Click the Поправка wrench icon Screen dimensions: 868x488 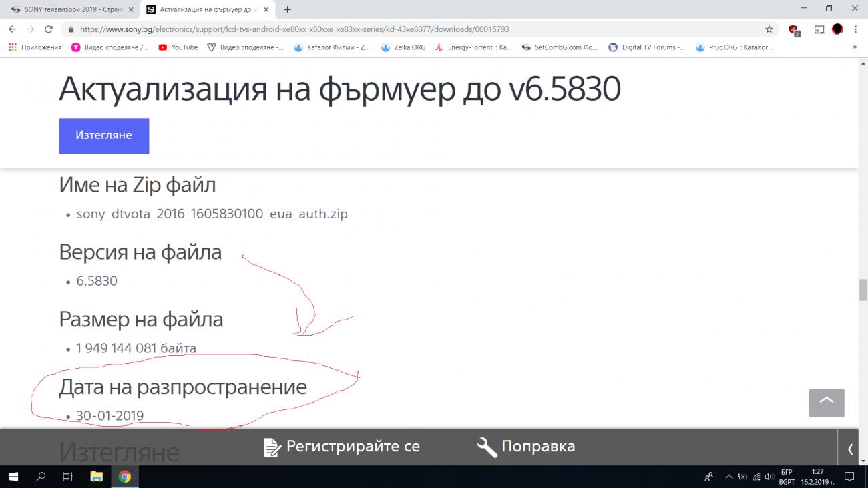[x=487, y=447]
